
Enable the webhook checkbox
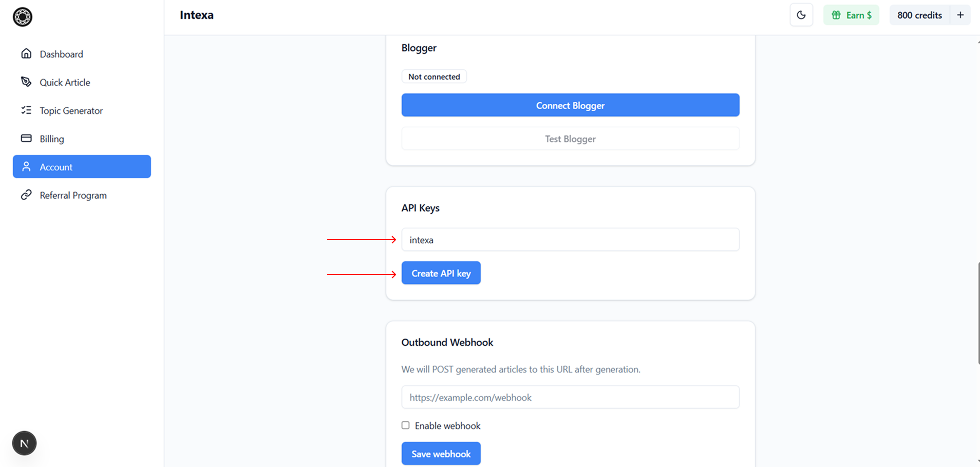[x=406, y=425]
